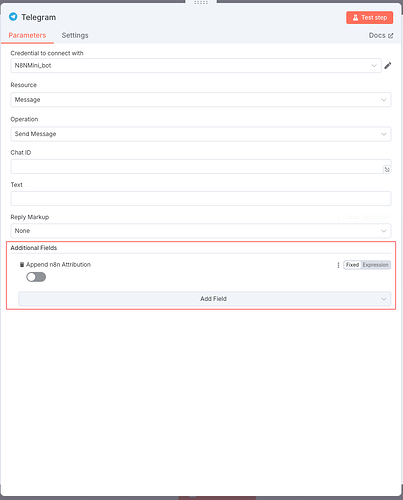Select the Parameters tab
The width and height of the screenshot is (403, 500).
click(27, 35)
